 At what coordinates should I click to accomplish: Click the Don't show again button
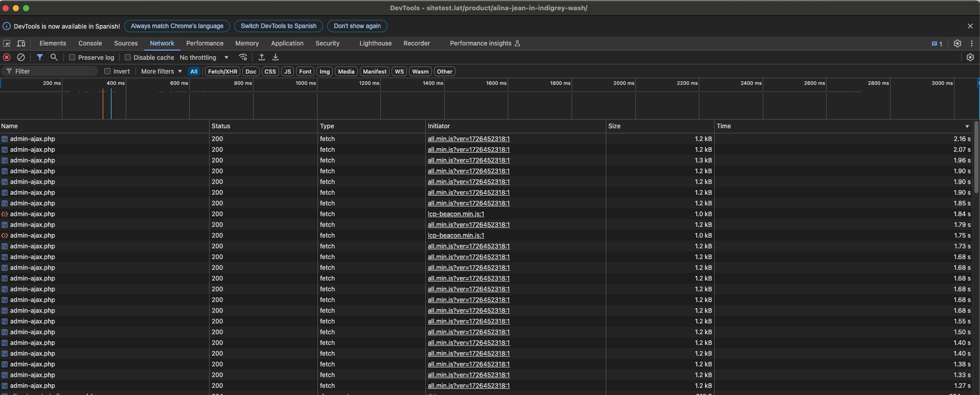point(357,26)
